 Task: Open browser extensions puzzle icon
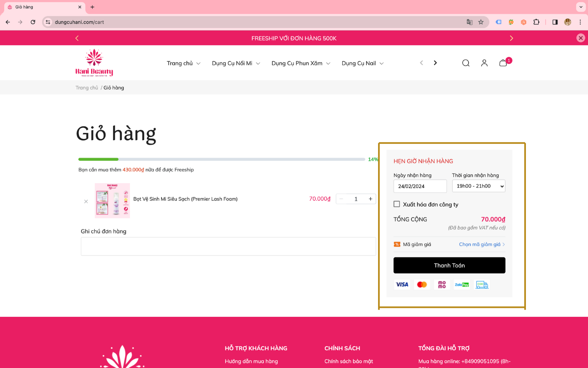click(537, 22)
